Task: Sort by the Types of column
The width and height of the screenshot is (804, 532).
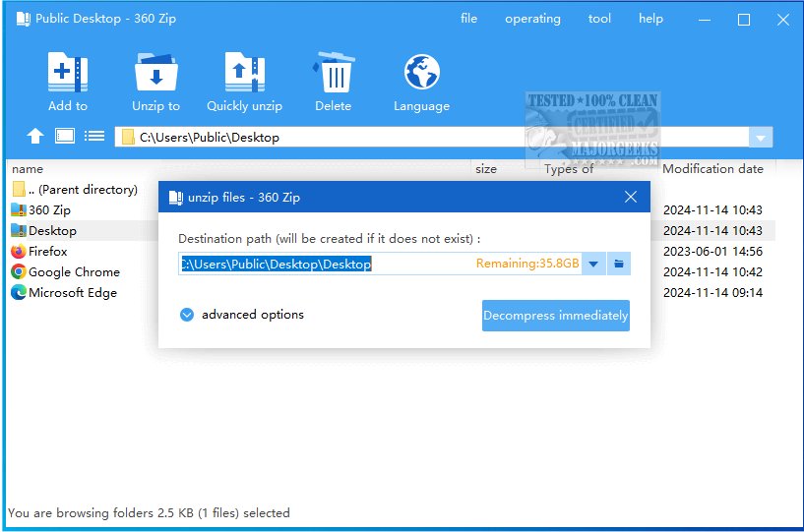Action: [x=569, y=169]
